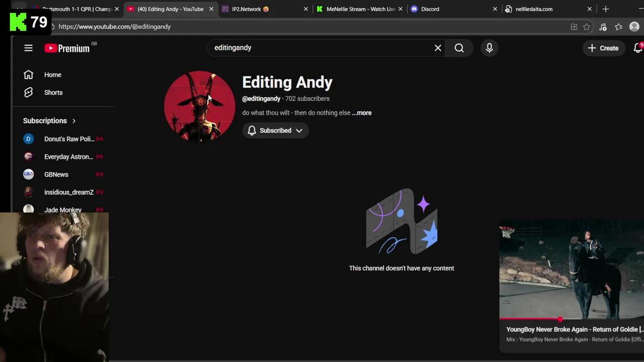This screenshot has height=362, width=644.
Task: Open insidious_dreamZ subscription
Action: tap(63, 192)
